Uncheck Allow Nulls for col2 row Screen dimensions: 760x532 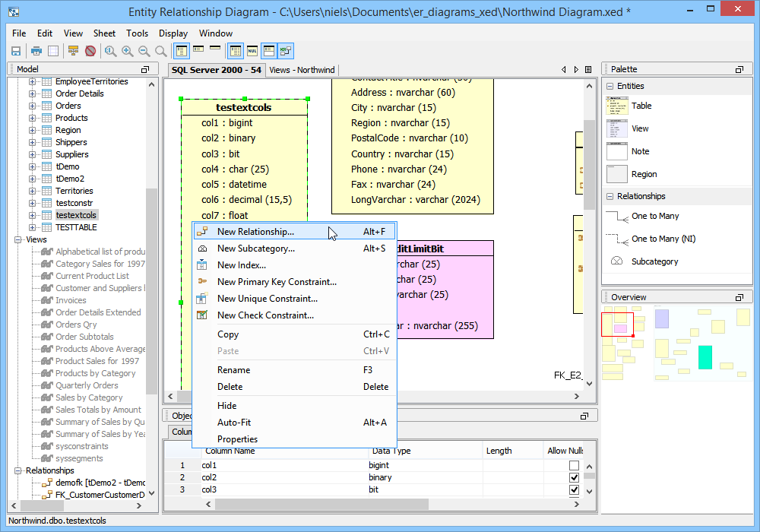(574, 477)
